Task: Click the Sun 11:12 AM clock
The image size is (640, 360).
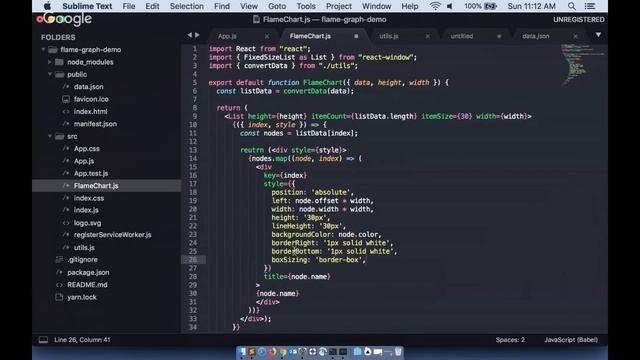Action: [x=531, y=6]
